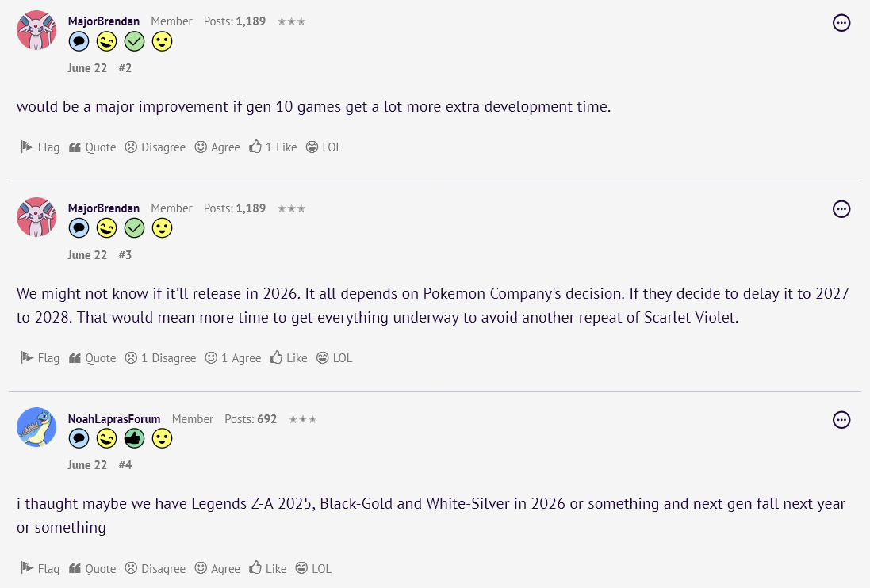Expand the more-options menu on post #4
This screenshot has width=870, height=588.
[841, 419]
